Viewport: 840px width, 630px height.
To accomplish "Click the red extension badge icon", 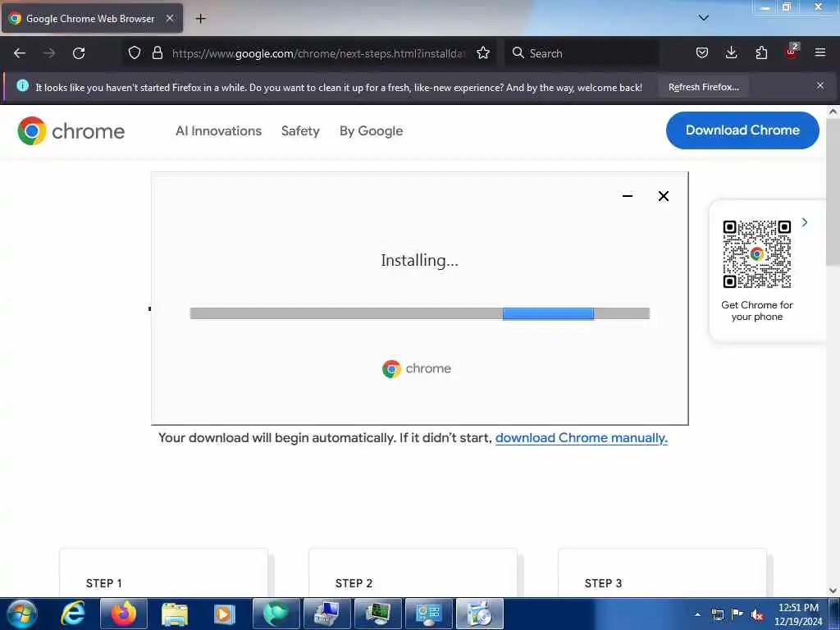I will point(792,52).
